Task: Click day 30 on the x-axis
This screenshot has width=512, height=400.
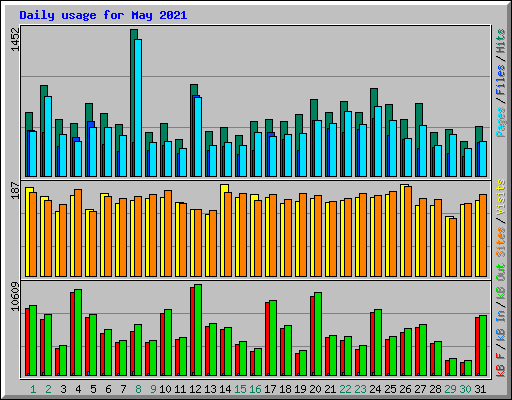Action: coord(465,389)
